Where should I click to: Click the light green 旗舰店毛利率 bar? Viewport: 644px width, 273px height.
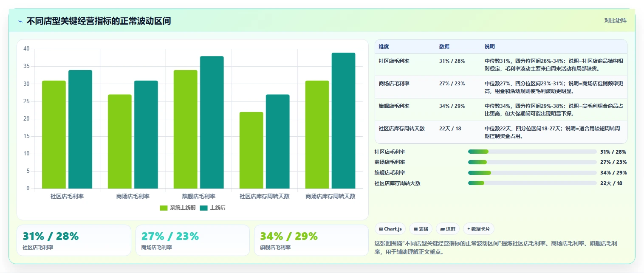click(186, 129)
